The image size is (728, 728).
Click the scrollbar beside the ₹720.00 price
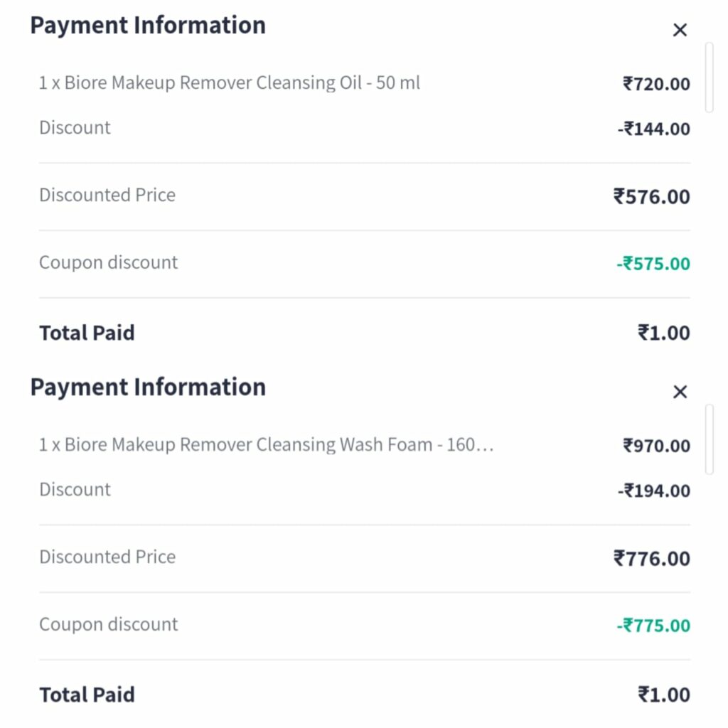[708, 77]
